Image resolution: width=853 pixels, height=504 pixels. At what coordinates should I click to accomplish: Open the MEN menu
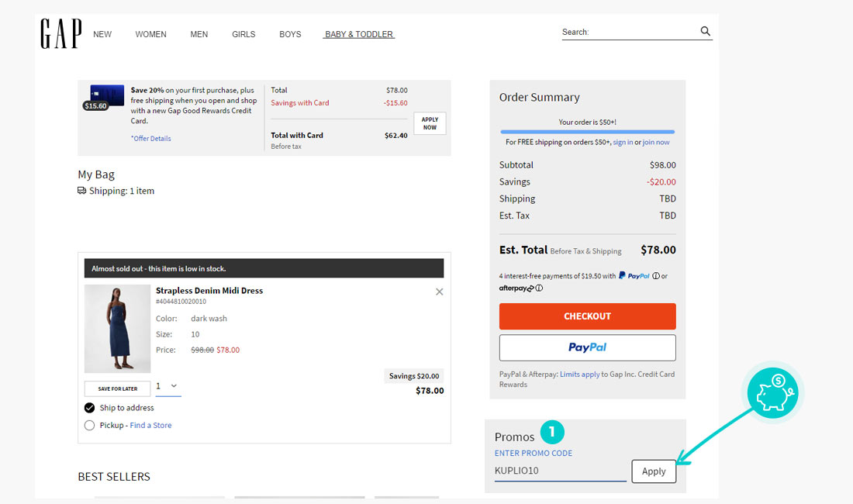pos(199,34)
